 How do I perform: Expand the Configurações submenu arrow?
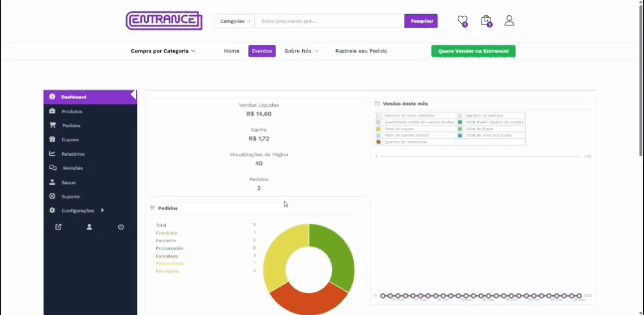pos(102,210)
